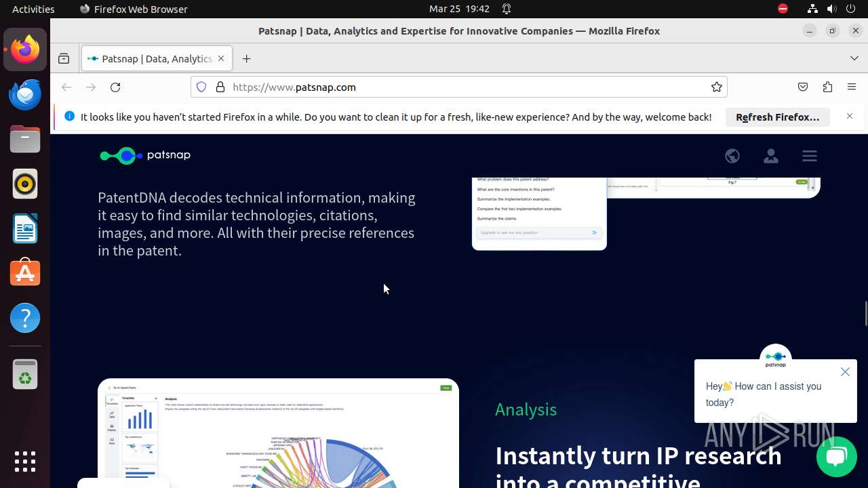Open the user account icon
This screenshot has width=868, height=488.
[x=771, y=156]
